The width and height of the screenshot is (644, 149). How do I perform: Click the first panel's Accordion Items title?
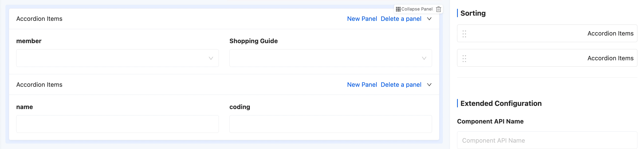pyautogui.click(x=39, y=19)
